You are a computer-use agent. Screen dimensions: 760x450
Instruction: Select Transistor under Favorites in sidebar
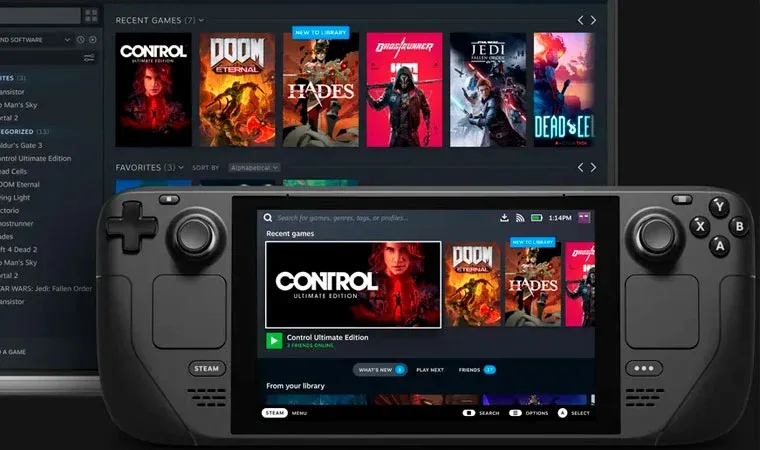12,92
